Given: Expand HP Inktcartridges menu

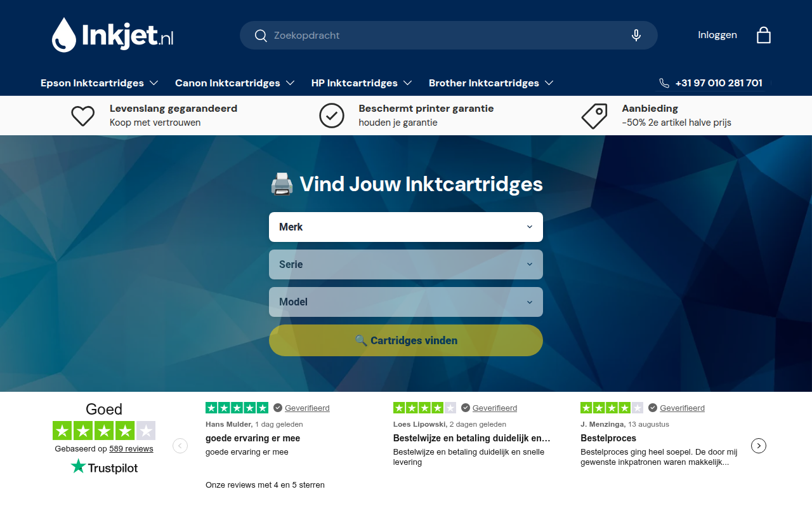Looking at the screenshot, I should point(362,83).
